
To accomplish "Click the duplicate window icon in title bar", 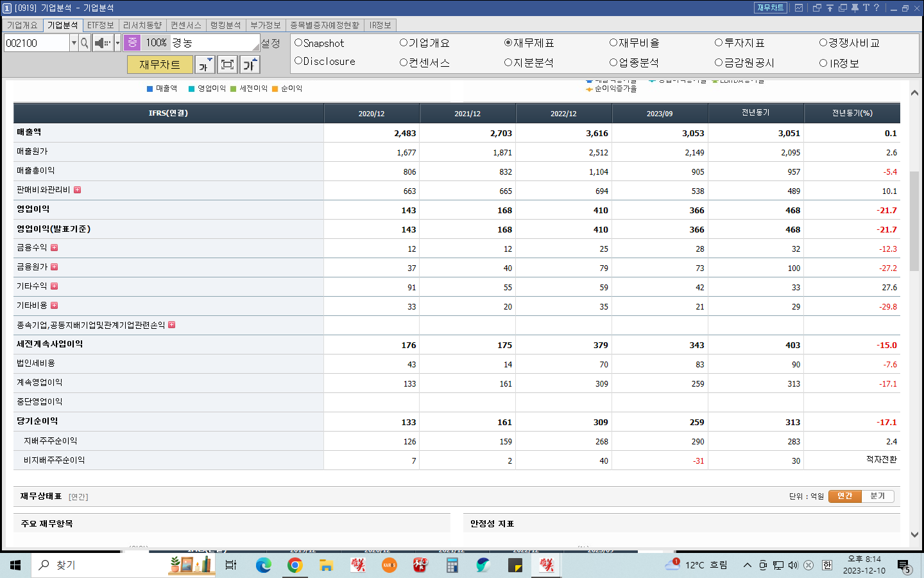I will coord(843,8).
